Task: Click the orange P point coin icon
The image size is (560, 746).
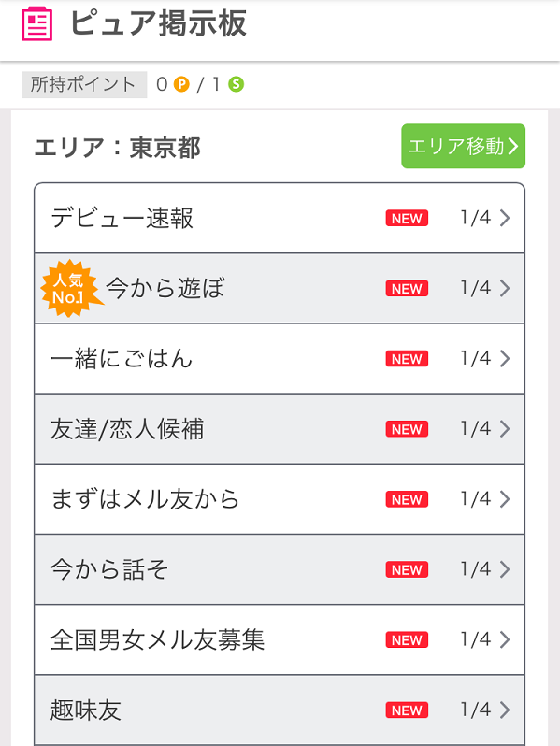Action: click(181, 84)
